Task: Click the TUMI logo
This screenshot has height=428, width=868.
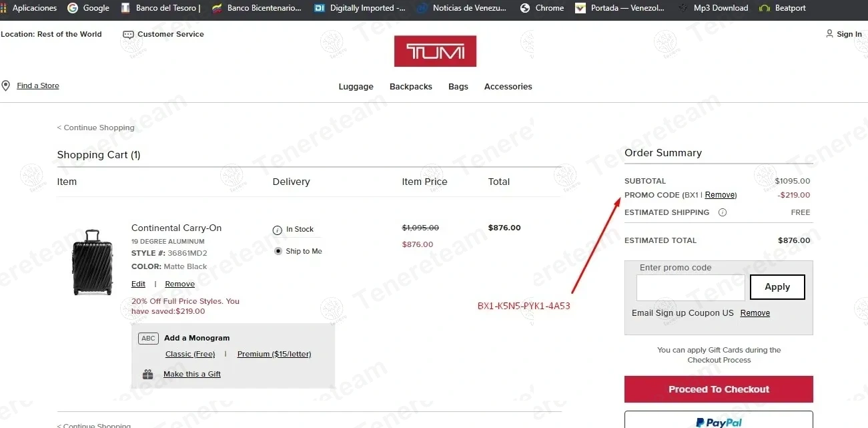Action: [435, 51]
